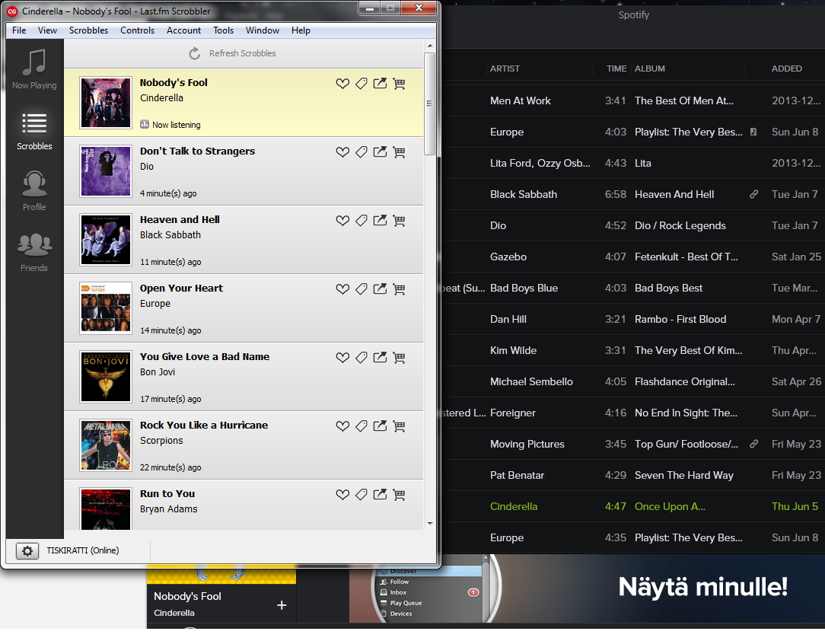Image resolution: width=825 pixels, height=644 pixels.
Task: Click link icon on Heaven And Hell row
Action: tap(753, 194)
